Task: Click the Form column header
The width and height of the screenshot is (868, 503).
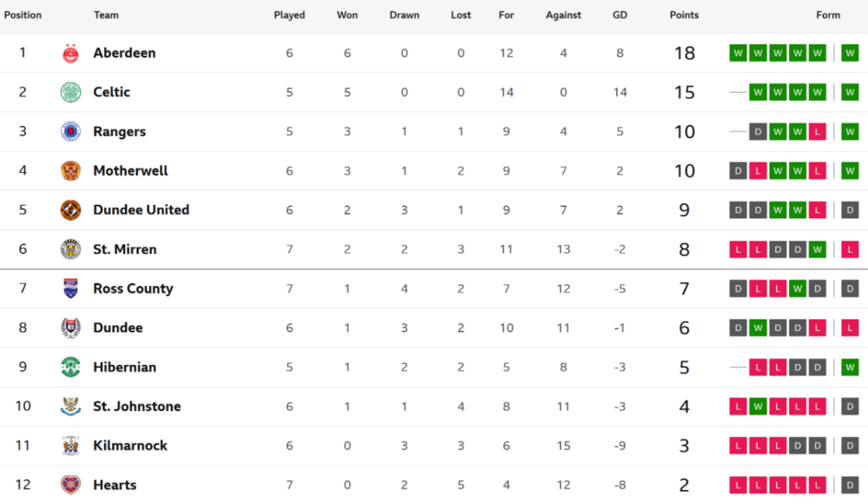Action: [x=828, y=15]
